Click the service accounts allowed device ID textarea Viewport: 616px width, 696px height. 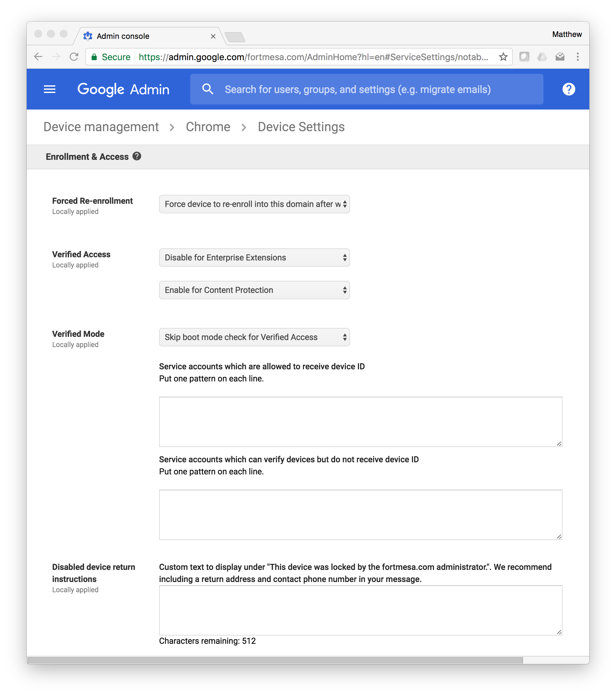(360, 422)
